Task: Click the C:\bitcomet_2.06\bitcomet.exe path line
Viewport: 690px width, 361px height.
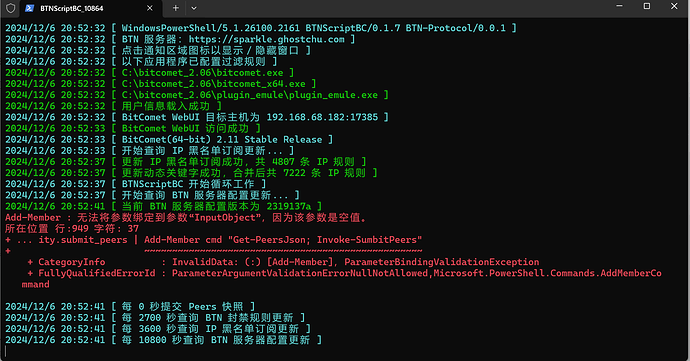Action: (x=149, y=72)
